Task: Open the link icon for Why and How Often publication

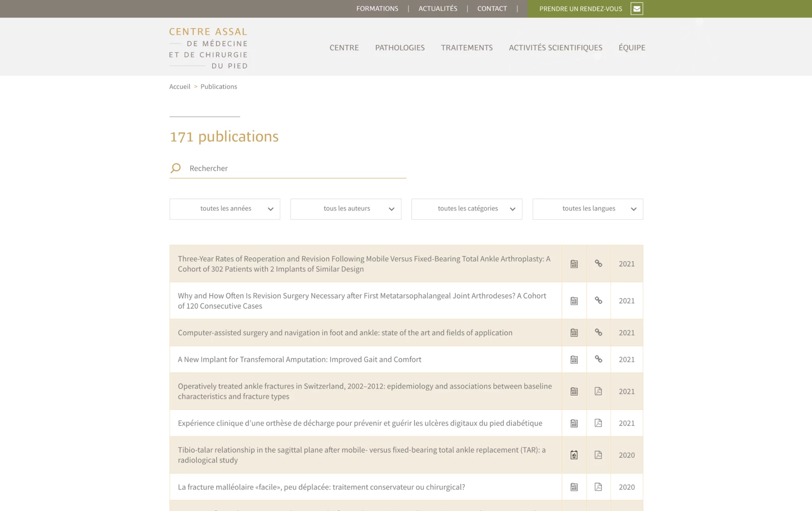Action: tap(598, 301)
